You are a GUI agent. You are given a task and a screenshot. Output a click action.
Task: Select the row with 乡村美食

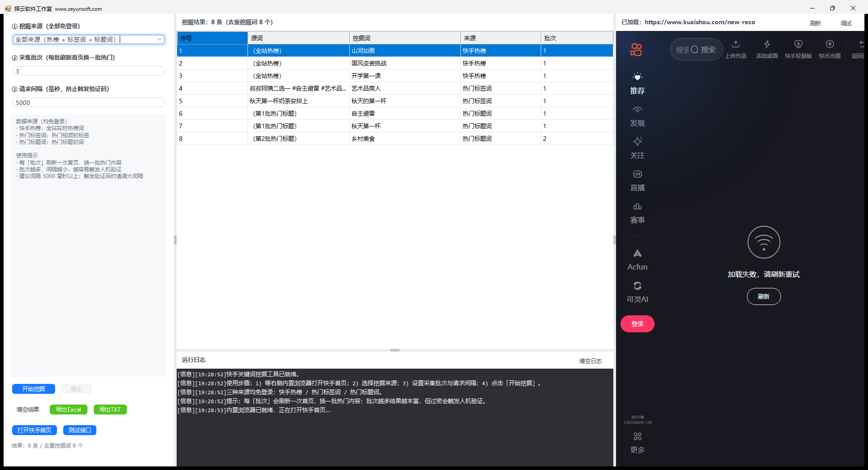(395, 139)
